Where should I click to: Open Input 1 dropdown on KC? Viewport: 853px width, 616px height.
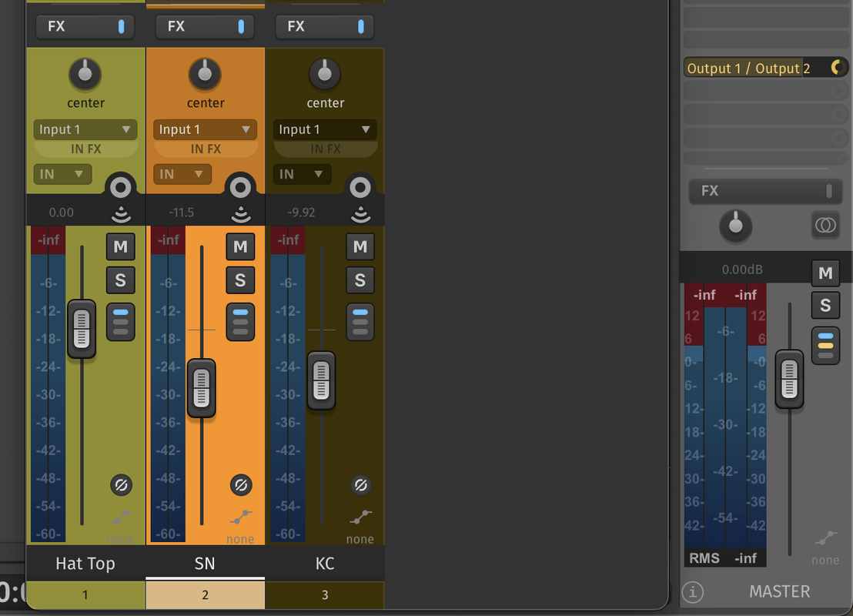pyautogui.click(x=325, y=129)
